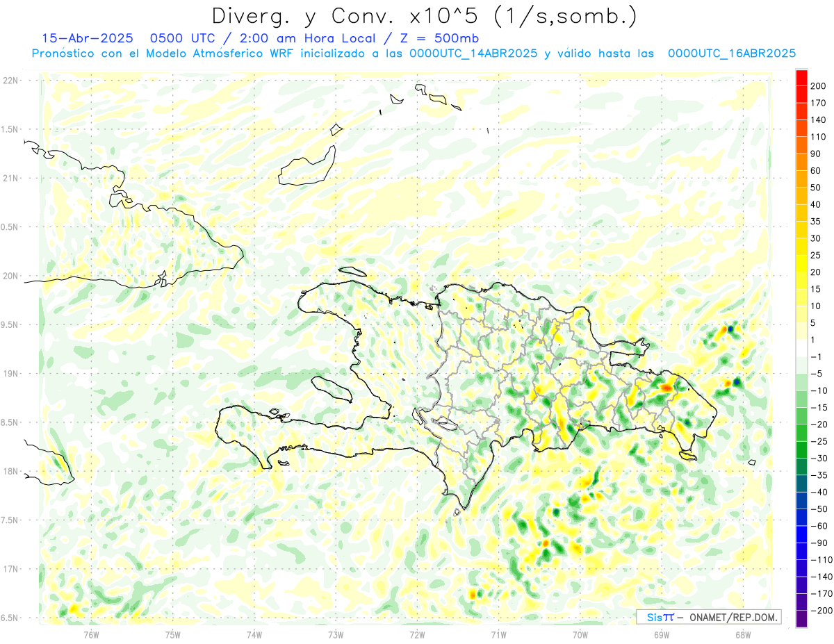The width and height of the screenshot is (834, 644).
Task: Click the '72W' longitude label
Action: coord(417,634)
